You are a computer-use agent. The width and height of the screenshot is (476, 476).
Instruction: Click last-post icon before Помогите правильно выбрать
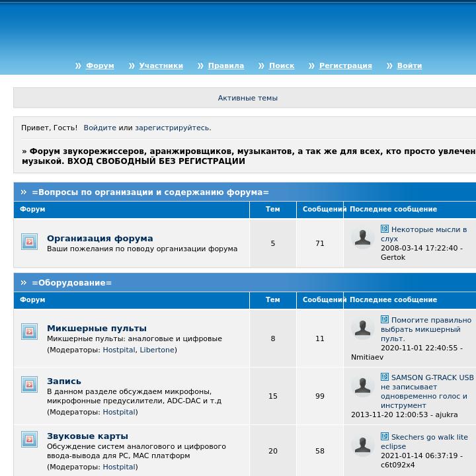pyautogui.click(x=385, y=319)
